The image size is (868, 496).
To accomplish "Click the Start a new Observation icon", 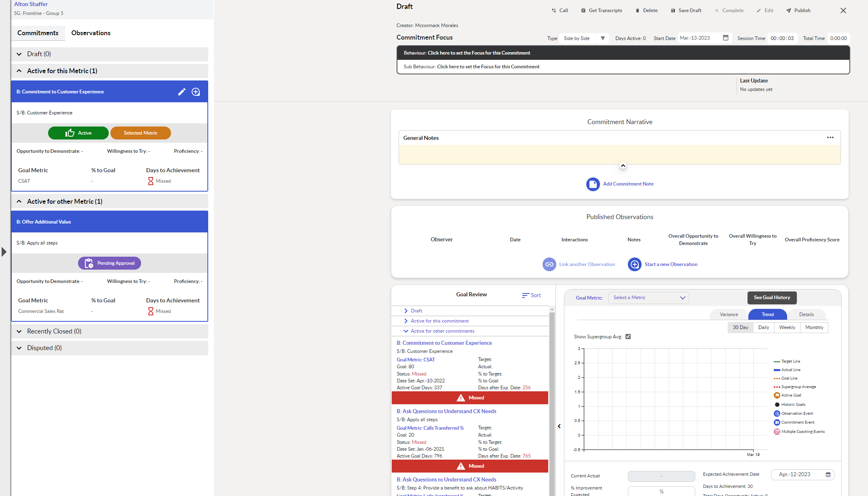I will pos(634,264).
